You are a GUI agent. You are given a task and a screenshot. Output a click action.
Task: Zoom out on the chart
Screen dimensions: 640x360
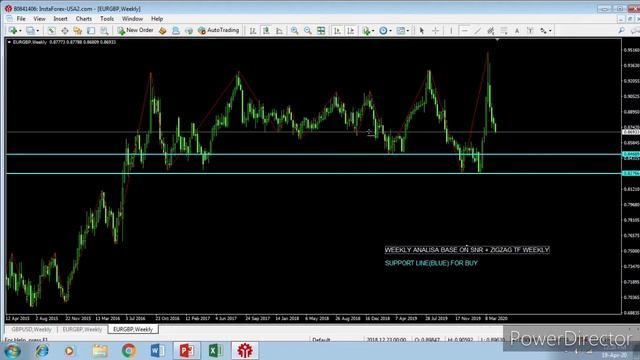[x=308, y=31]
